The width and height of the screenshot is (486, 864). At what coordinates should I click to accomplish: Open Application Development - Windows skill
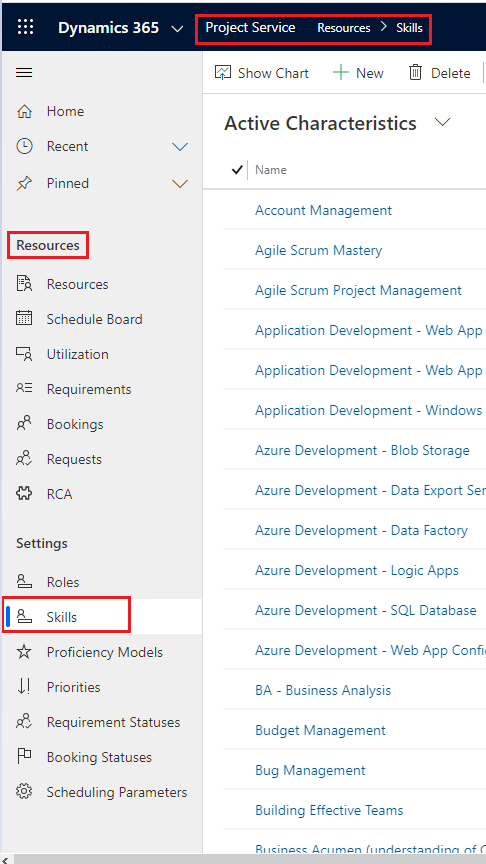pyautogui.click(x=369, y=411)
